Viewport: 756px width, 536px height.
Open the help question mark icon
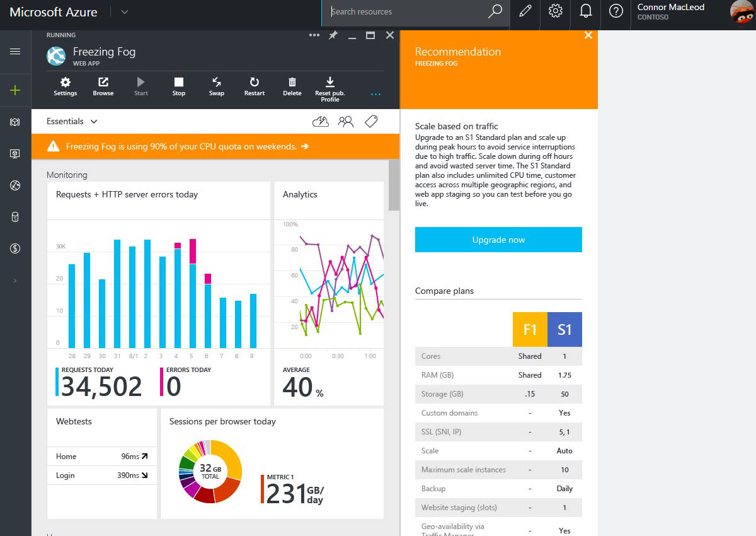pyautogui.click(x=616, y=11)
